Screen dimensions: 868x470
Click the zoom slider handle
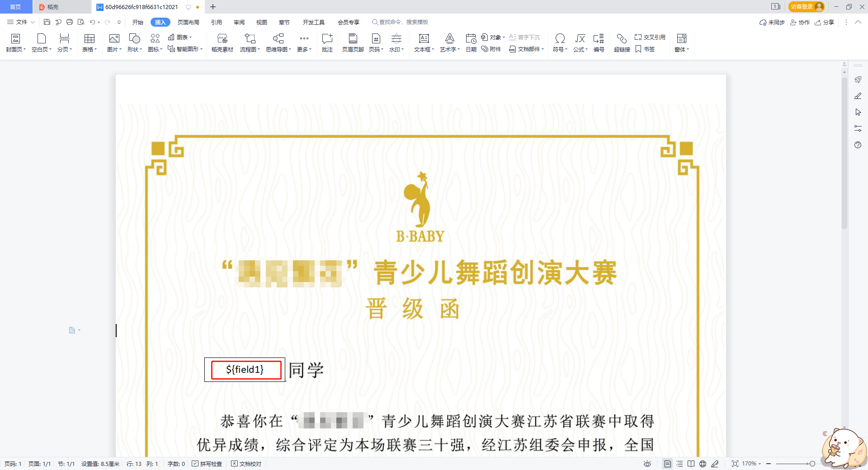812,464
